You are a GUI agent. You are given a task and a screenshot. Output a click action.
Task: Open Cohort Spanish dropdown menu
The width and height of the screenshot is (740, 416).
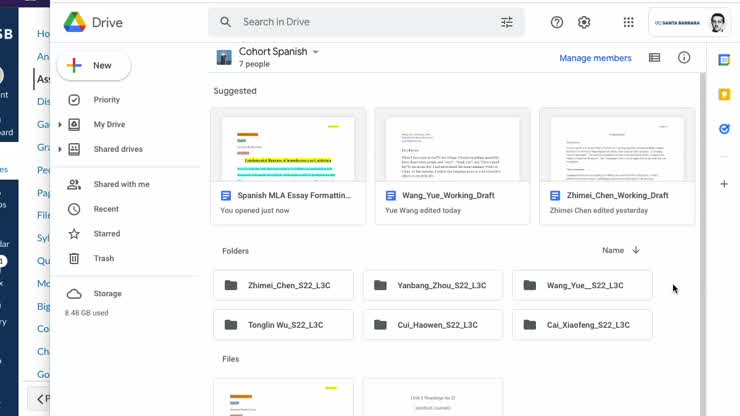(316, 52)
